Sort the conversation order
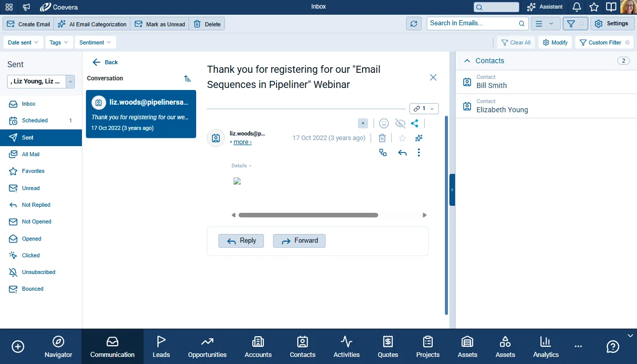The image size is (637, 364). [188, 78]
